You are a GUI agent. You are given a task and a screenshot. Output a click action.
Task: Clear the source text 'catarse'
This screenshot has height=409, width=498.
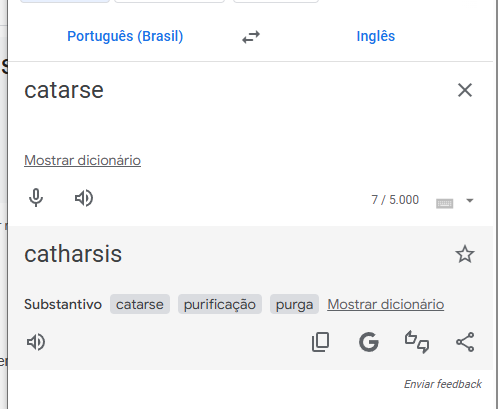(465, 90)
